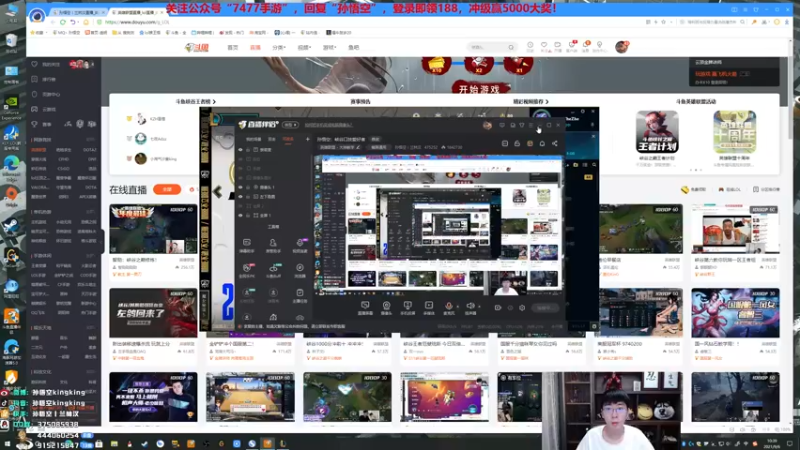The height and width of the screenshot is (450, 800).
Task: Click the camera source icon in the bottom toolbar
Action: 386,306
